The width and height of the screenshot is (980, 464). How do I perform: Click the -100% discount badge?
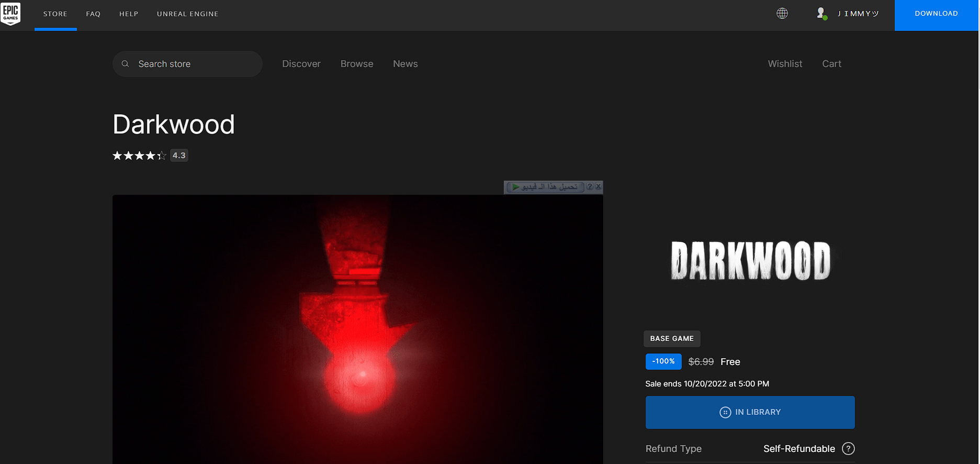(663, 361)
